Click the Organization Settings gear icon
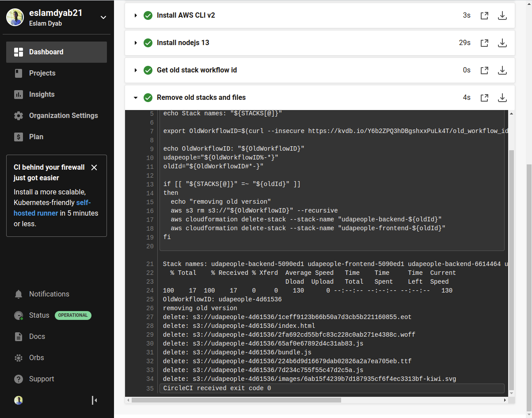 [19, 116]
